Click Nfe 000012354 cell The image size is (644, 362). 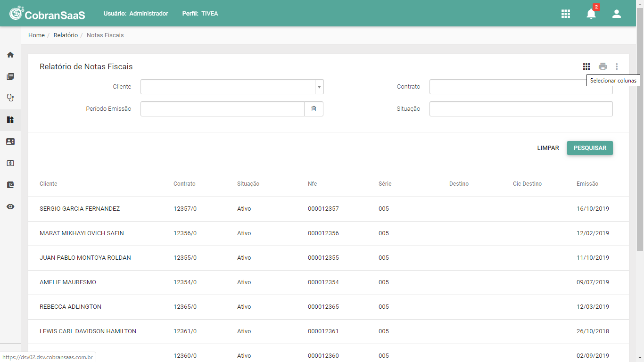click(323, 282)
